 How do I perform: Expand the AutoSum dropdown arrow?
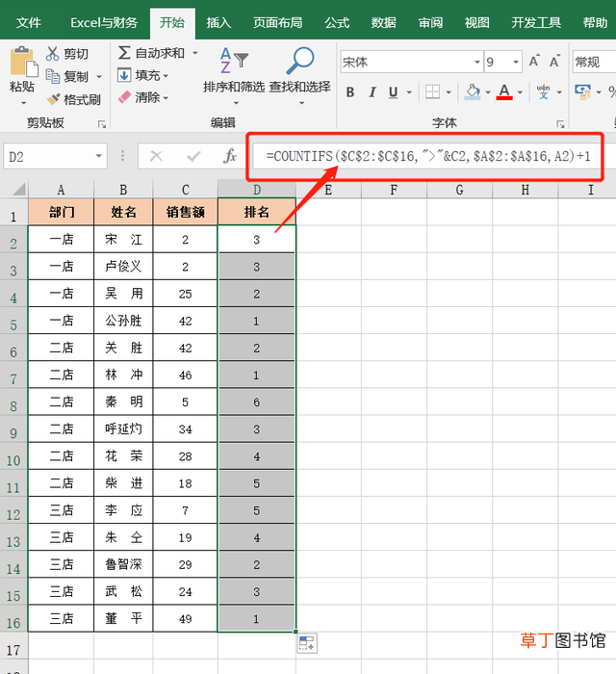click(195, 53)
